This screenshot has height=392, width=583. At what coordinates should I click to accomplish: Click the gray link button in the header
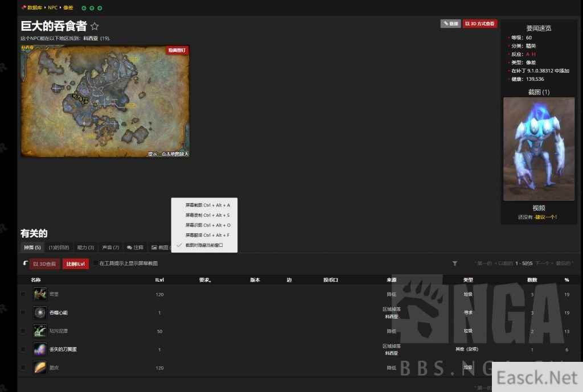pos(451,24)
